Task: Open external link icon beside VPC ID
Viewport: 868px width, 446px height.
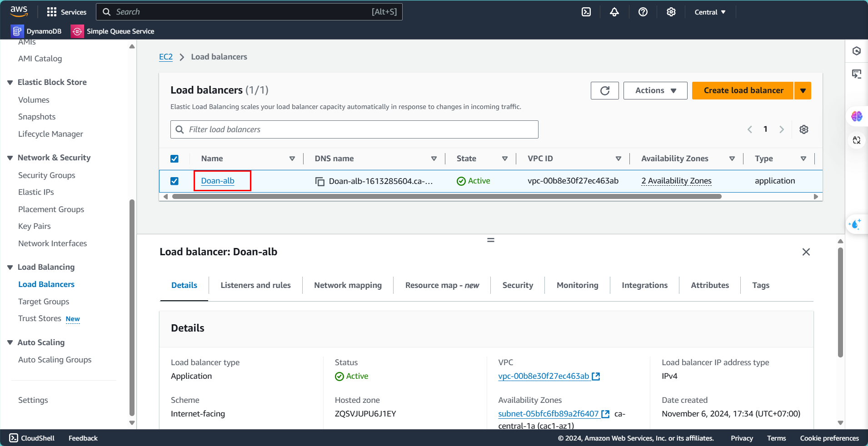Action: click(x=596, y=376)
